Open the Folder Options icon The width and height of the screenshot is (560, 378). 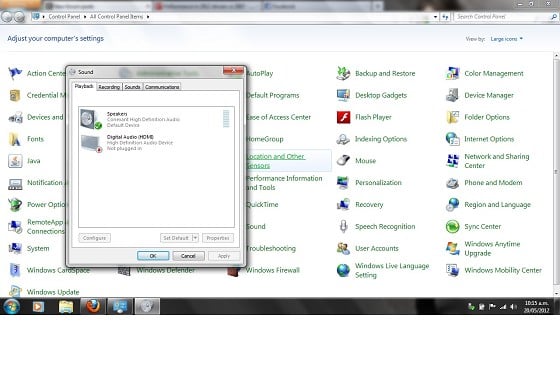[x=452, y=117]
